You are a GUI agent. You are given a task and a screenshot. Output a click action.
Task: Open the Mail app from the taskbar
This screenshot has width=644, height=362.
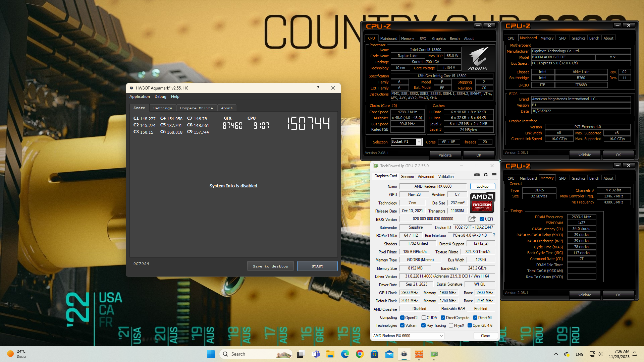[389, 354]
